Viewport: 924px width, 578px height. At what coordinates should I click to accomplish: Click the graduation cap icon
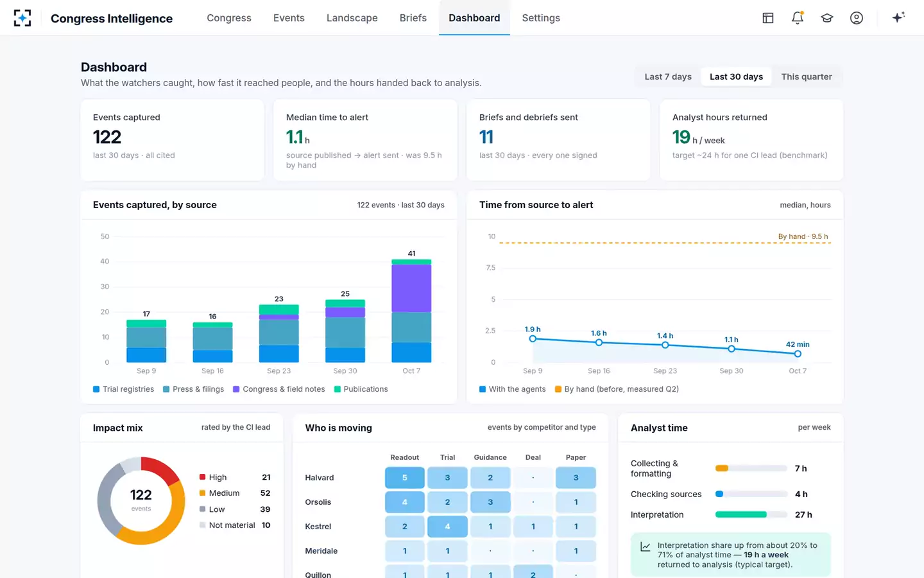827,18
